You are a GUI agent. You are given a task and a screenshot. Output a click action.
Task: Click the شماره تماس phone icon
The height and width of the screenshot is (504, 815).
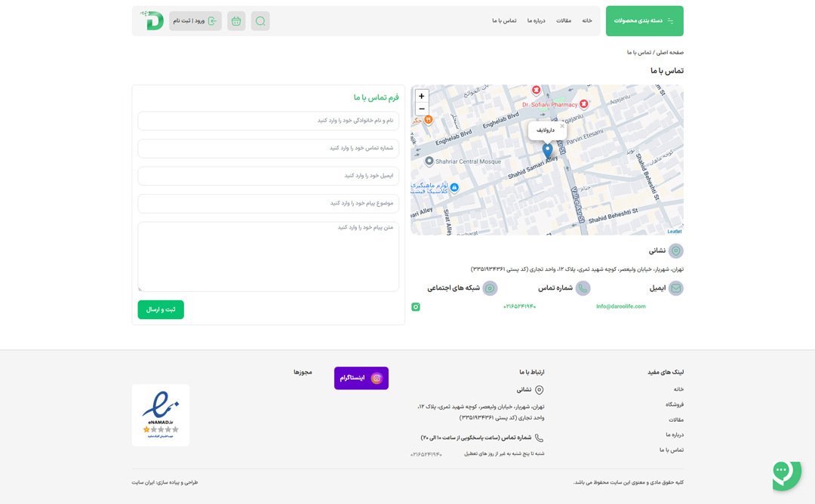tap(583, 288)
